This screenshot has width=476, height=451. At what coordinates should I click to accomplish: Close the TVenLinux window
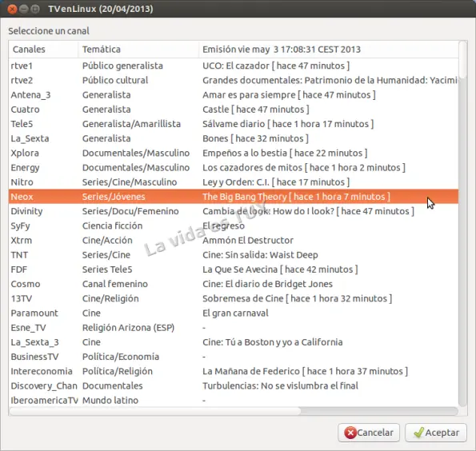[12, 9]
